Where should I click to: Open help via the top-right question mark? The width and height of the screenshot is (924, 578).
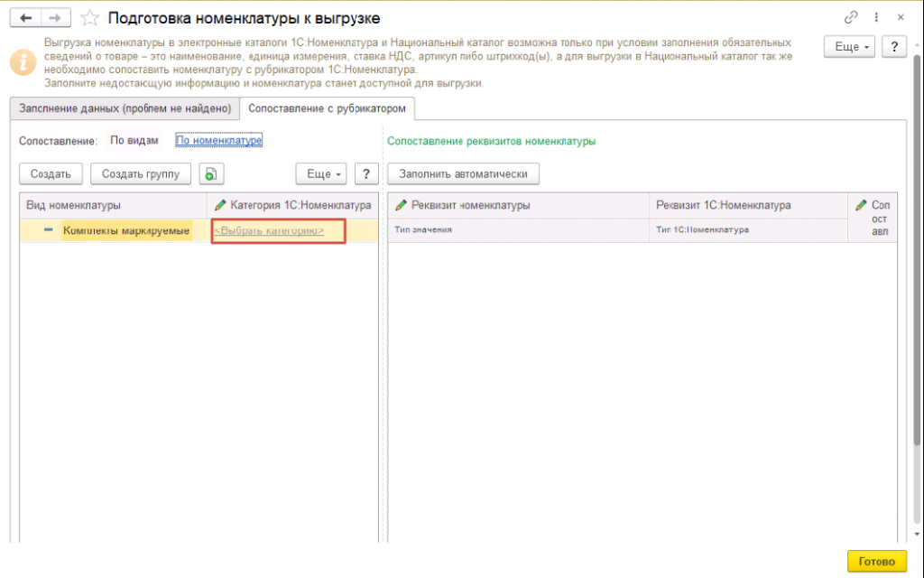893,47
